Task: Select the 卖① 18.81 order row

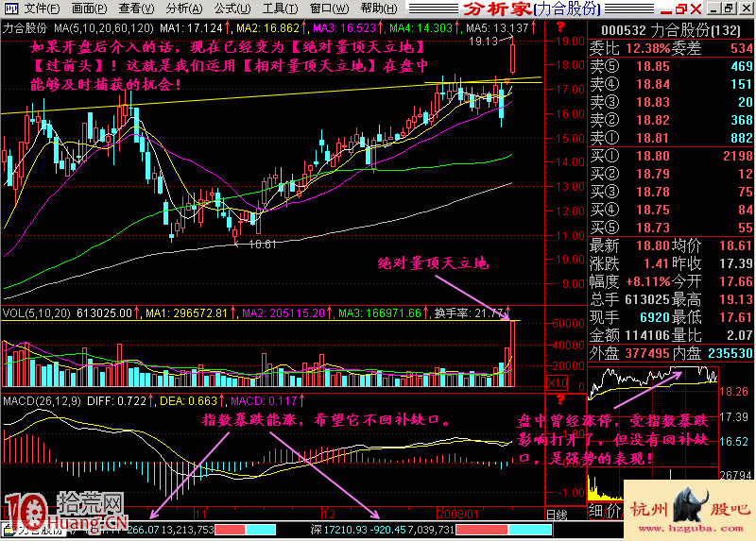Action: (671, 138)
